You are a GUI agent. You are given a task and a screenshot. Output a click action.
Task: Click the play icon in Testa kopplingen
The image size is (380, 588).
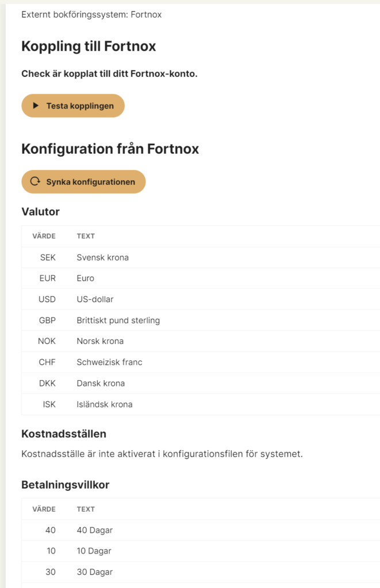point(36,106)
